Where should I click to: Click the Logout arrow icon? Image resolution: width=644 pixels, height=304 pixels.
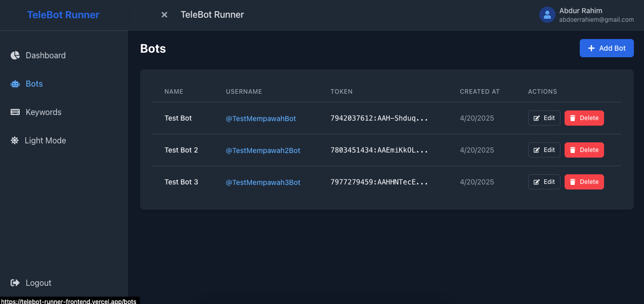click(15, 283)
